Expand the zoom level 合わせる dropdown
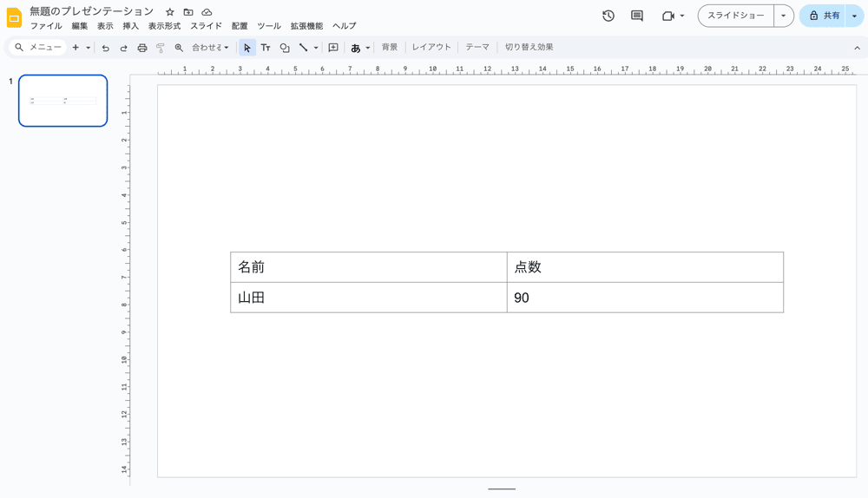 [211, 48]
